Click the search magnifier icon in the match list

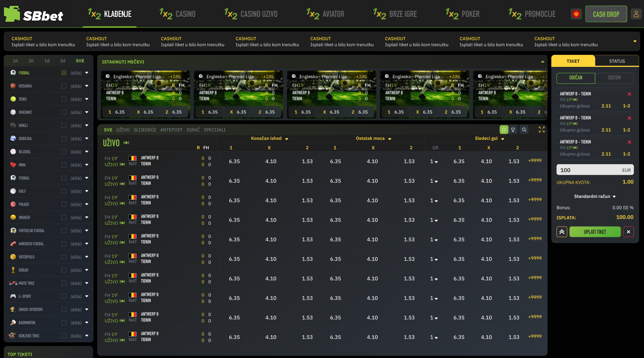tap(524, 130)
